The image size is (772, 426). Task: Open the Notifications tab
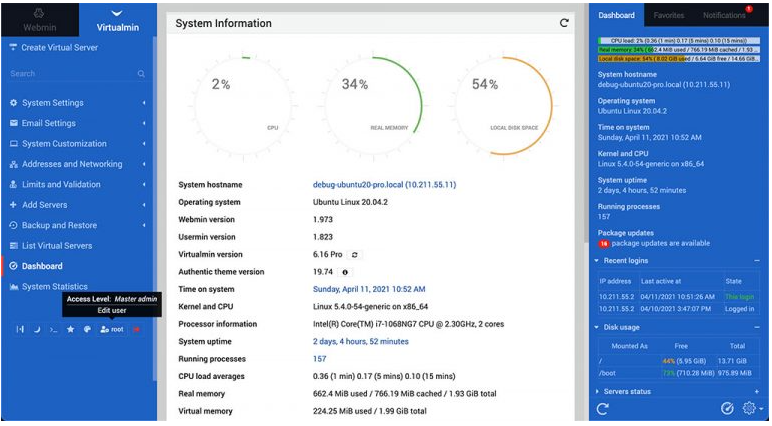[724, 15]
